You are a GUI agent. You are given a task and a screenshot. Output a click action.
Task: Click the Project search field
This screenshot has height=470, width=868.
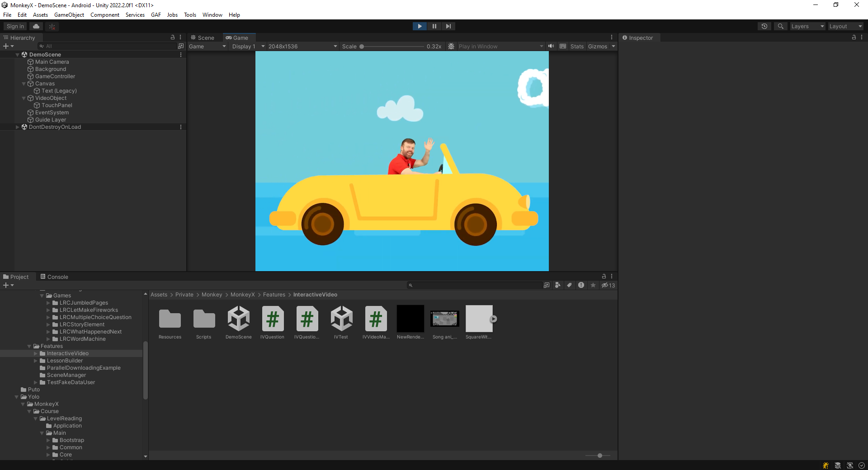tap(475, 285)
